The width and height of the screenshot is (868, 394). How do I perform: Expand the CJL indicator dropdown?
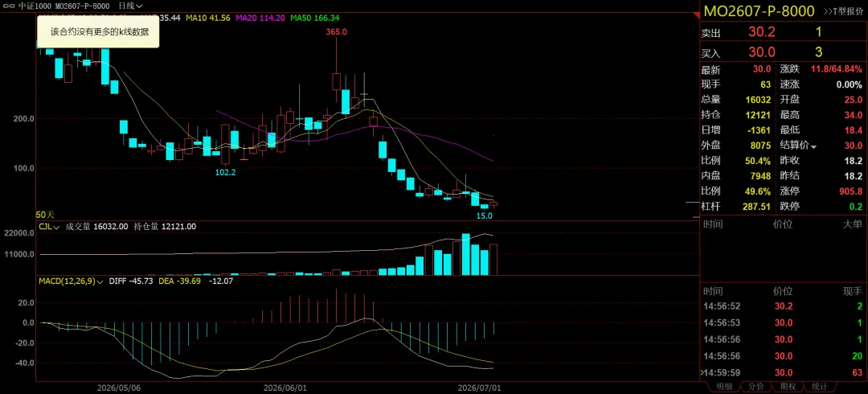click(x=49, y=226)
